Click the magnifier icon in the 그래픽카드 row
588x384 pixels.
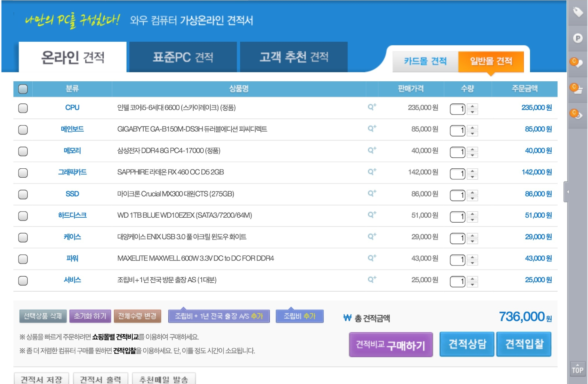click(x=372, y=172)
